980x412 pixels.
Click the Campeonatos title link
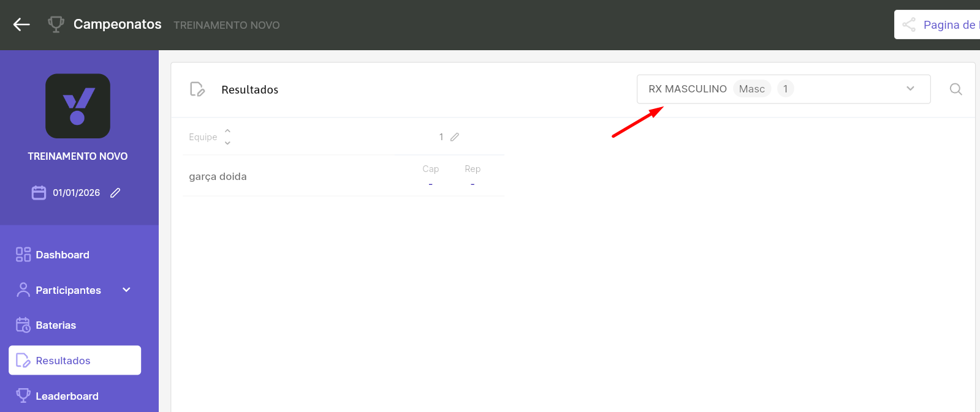coord(118,24)
